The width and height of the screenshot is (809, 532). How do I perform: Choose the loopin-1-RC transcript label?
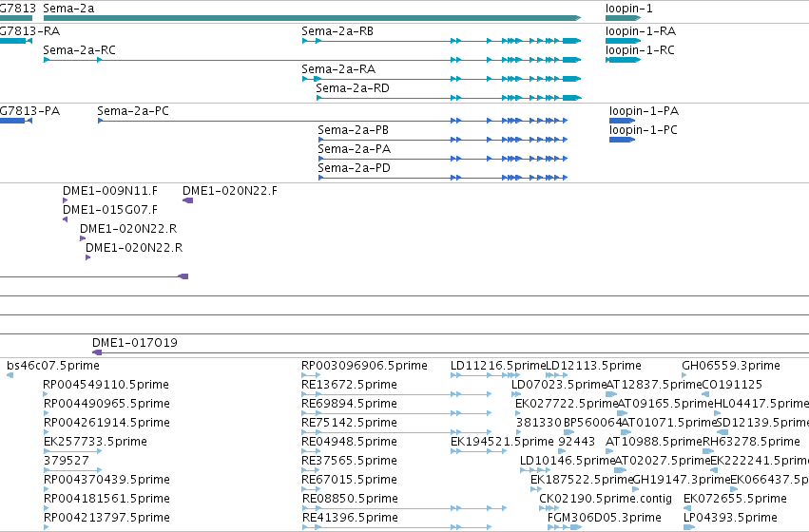641,50
